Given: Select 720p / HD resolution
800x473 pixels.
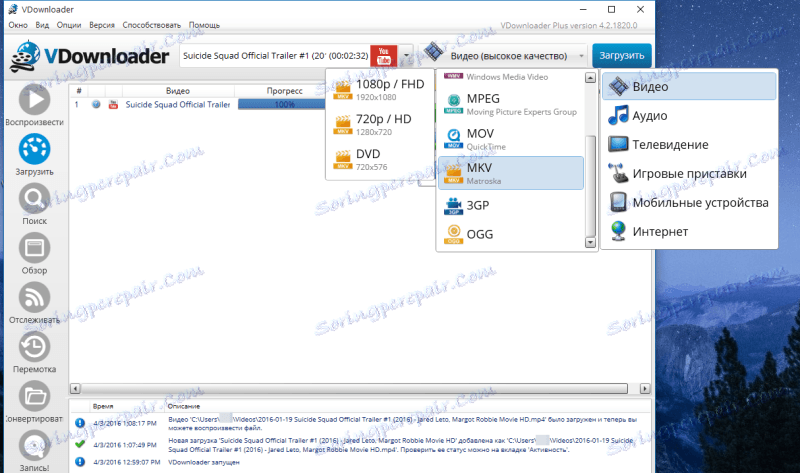Looking at the screenshot, I should [380, 124].
